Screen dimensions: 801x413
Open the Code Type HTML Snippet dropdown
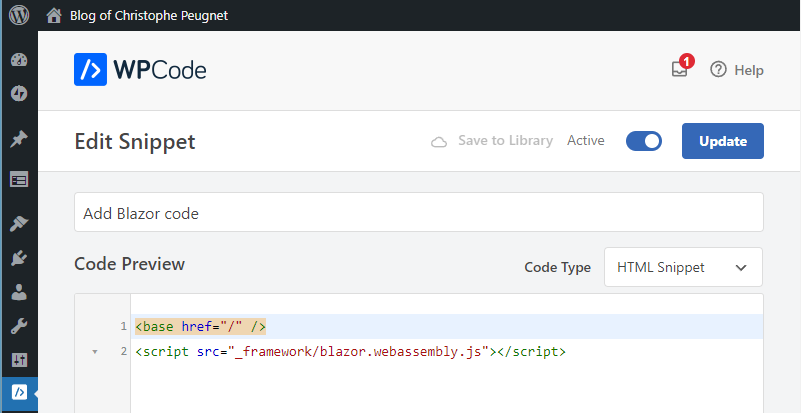pyautogui.click(x=683, y=267)
